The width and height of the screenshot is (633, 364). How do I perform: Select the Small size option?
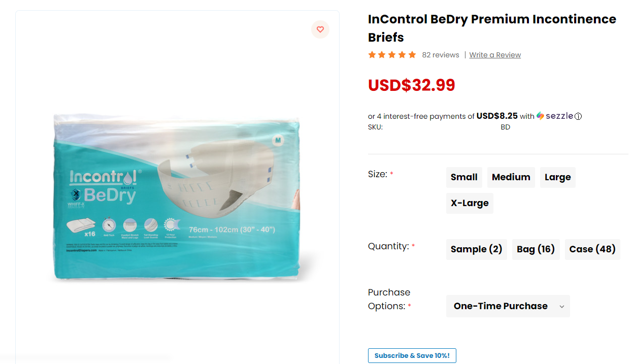click(464, 177)
